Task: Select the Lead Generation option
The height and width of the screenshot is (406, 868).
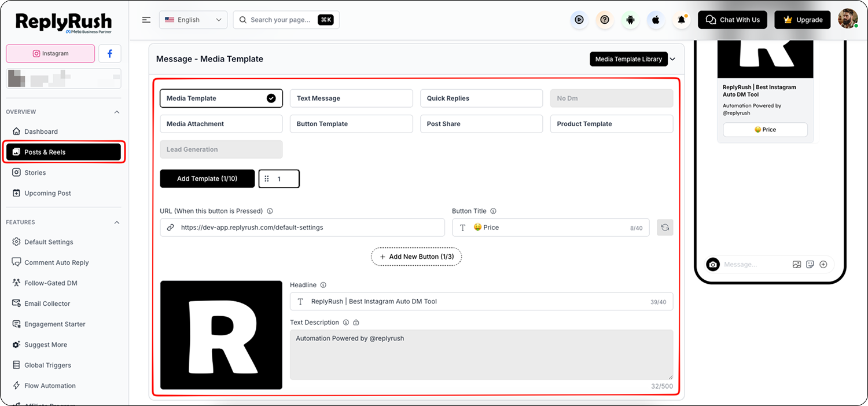Action: click(x=221, y=149)
